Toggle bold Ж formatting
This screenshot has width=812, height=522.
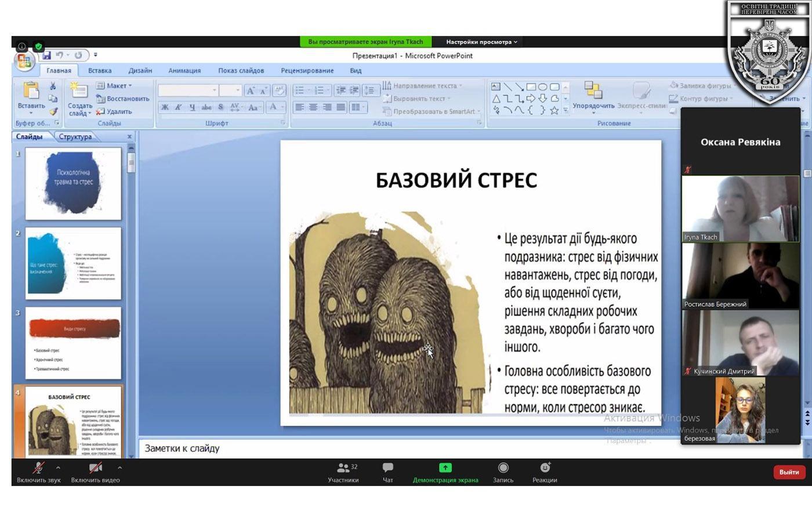[x=165, y=107]
